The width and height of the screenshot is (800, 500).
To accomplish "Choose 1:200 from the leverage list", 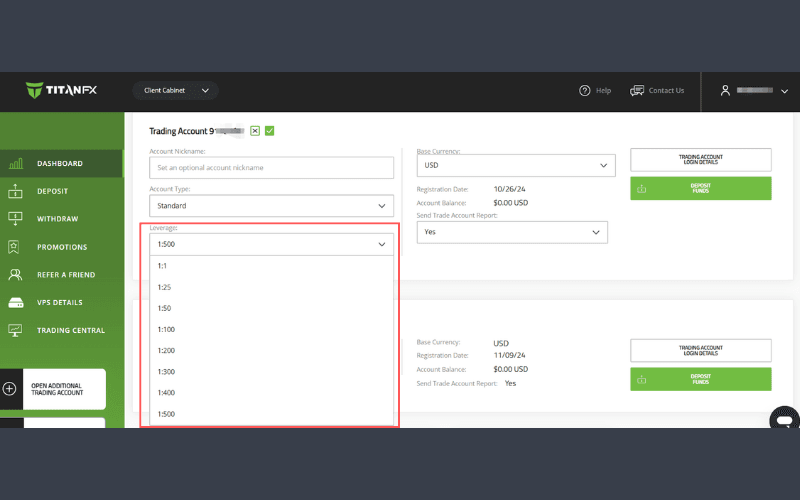I will coord(166,351).
